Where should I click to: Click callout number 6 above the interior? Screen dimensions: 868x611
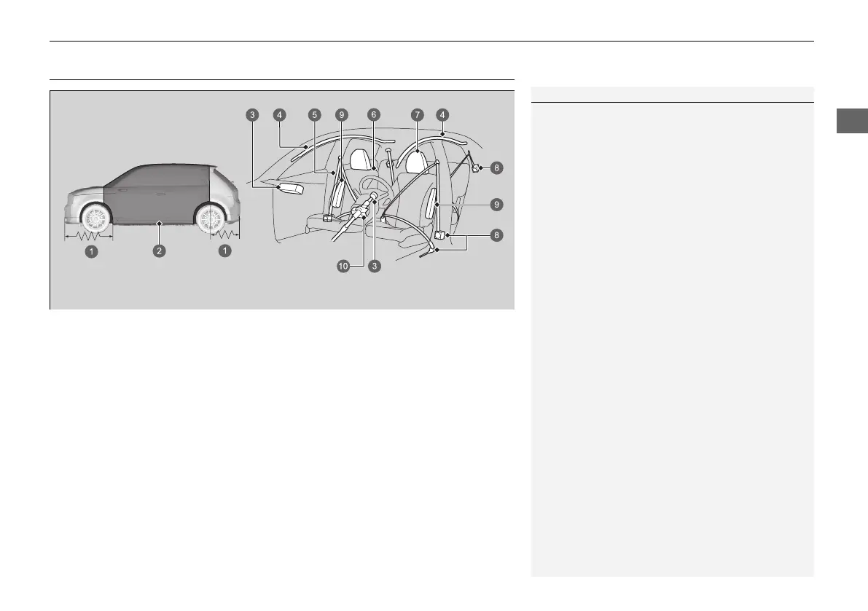coord(374,115)
